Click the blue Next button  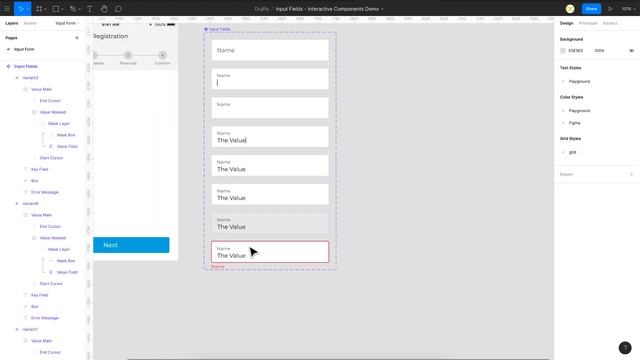pos(131,245)
